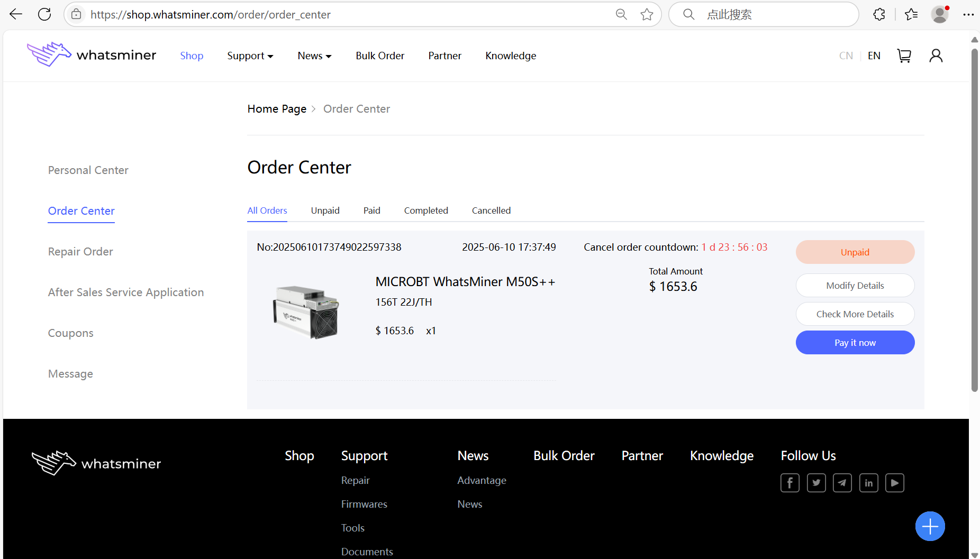
Task: Reload the page with the refresh icon
Action: tap(44, 14)
